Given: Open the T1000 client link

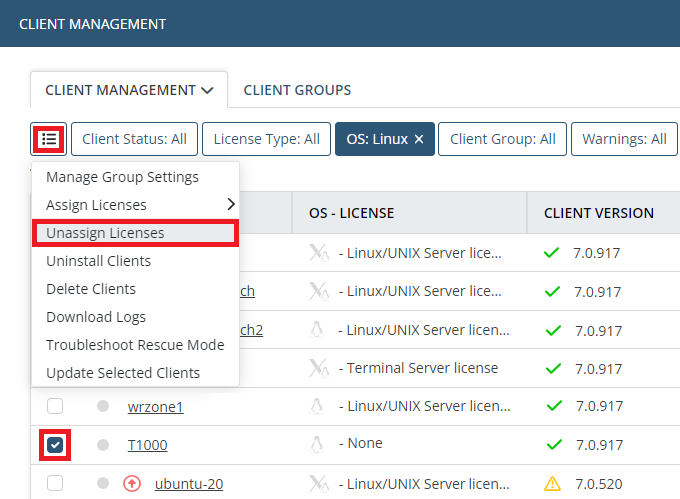Looking at the screenshot, I should pyautogui.click(x=147, y=445).
